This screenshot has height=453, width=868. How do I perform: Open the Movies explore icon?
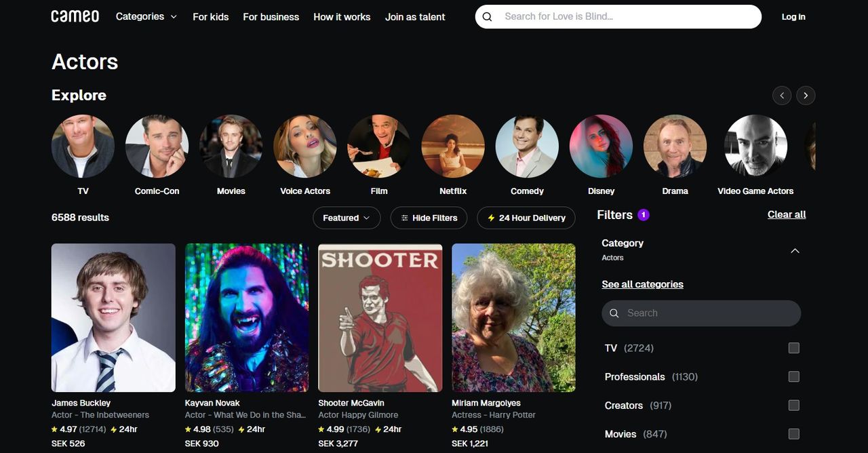click(231, 146)
